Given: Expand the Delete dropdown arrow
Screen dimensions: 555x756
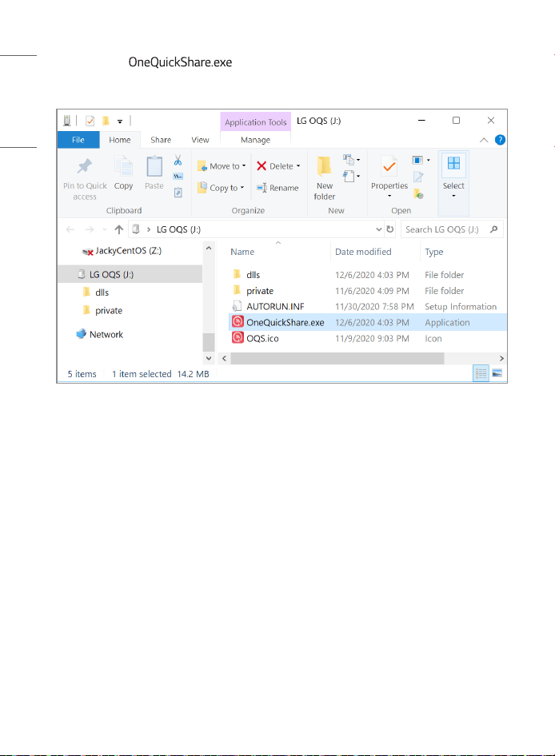Looking at the screenshot, I should point(298,166).
